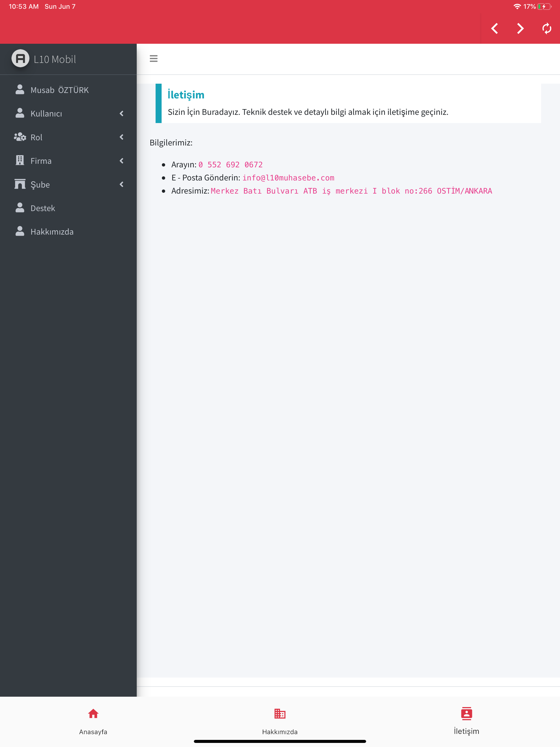Click the Firma building icon
This screenshot has height=747, width=560.
20,161
